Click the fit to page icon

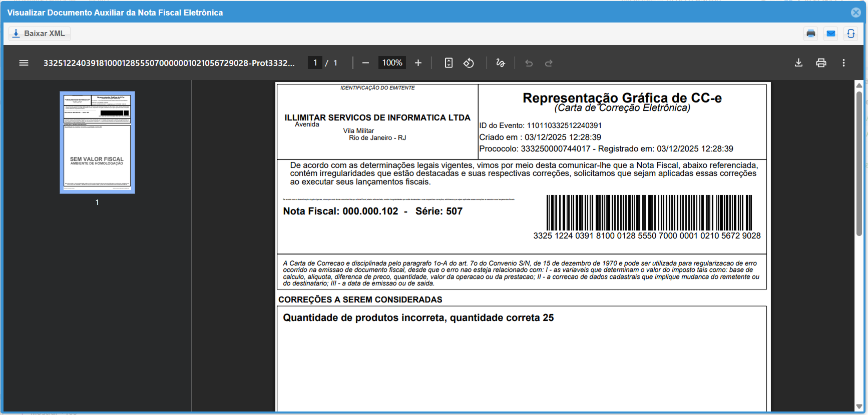point(449,63)
